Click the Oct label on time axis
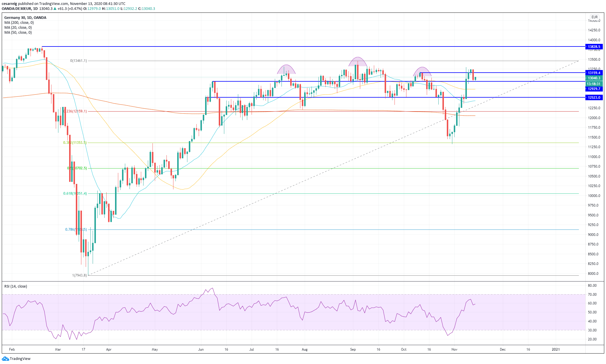606x364 pixels. [x=404, y=349]
